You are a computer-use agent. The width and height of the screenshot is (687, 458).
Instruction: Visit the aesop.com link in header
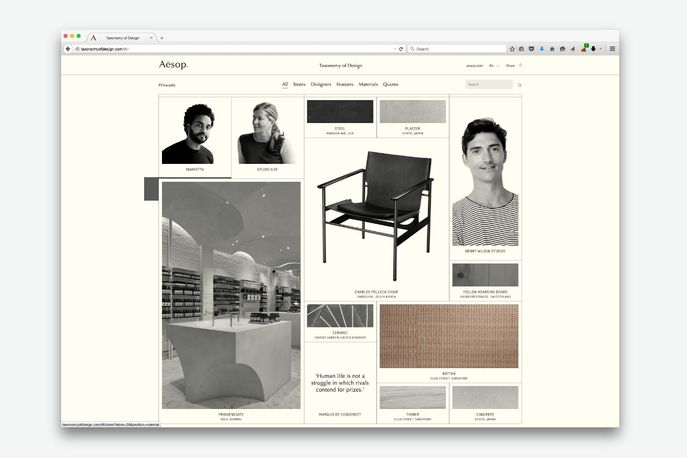tap(474, 66)
